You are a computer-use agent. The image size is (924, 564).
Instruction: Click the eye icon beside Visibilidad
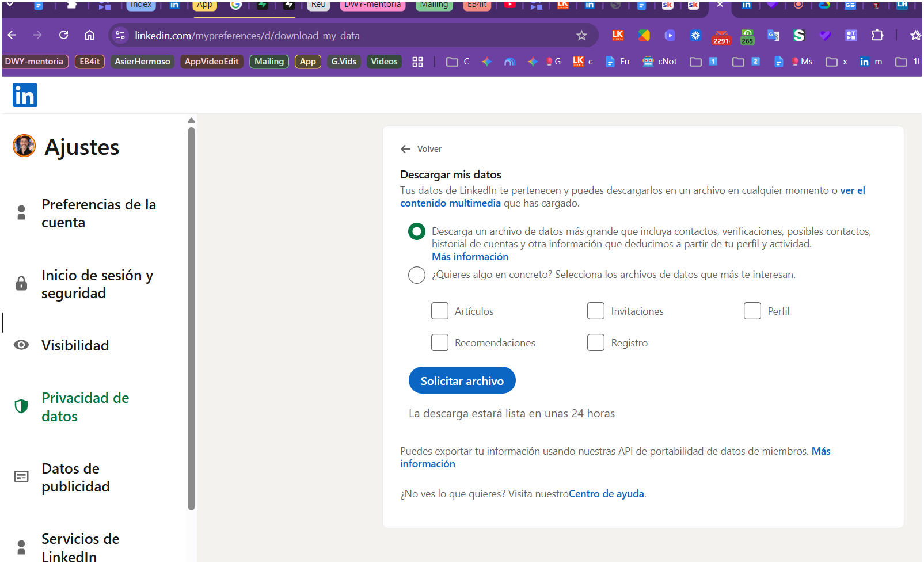(x=21, y=345)
